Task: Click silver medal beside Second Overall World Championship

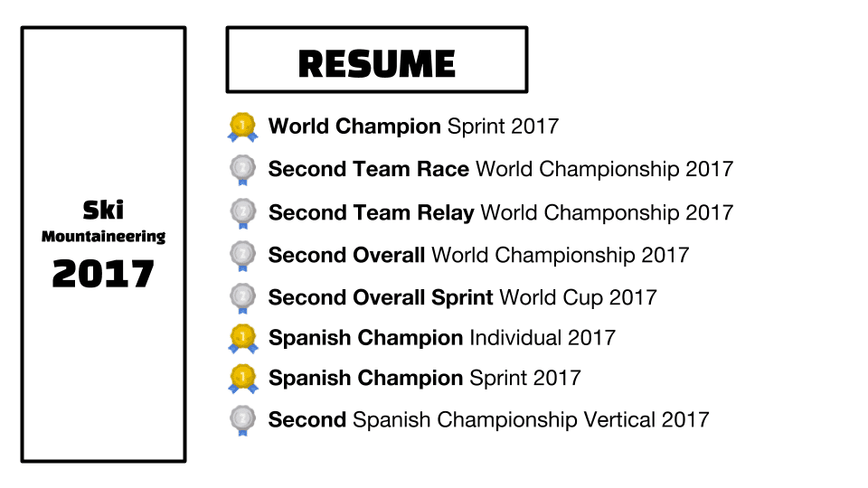Action: (x=242, y=256)
